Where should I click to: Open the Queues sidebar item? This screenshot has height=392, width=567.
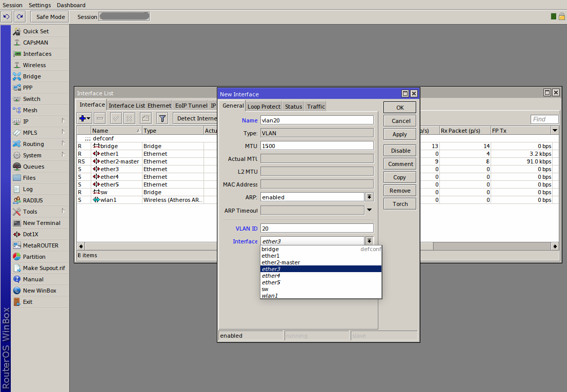[x=33, y=167]
